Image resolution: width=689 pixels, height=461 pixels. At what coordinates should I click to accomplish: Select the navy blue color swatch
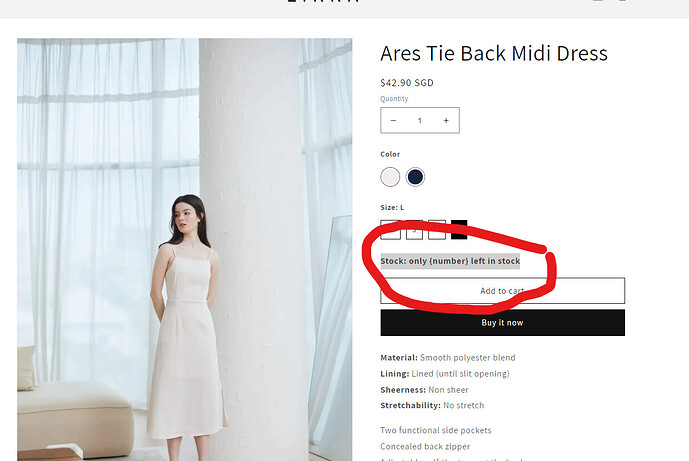(x=415, y=177)
